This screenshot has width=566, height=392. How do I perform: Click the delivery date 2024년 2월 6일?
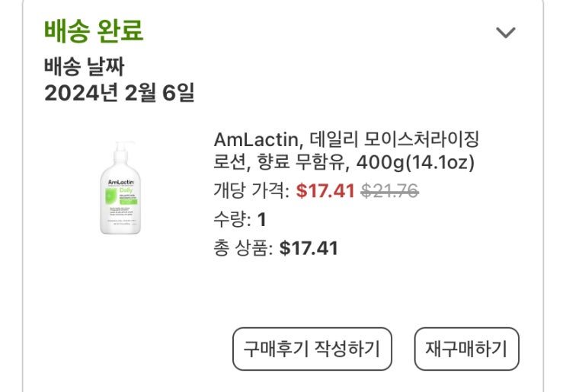pos(120,93)
